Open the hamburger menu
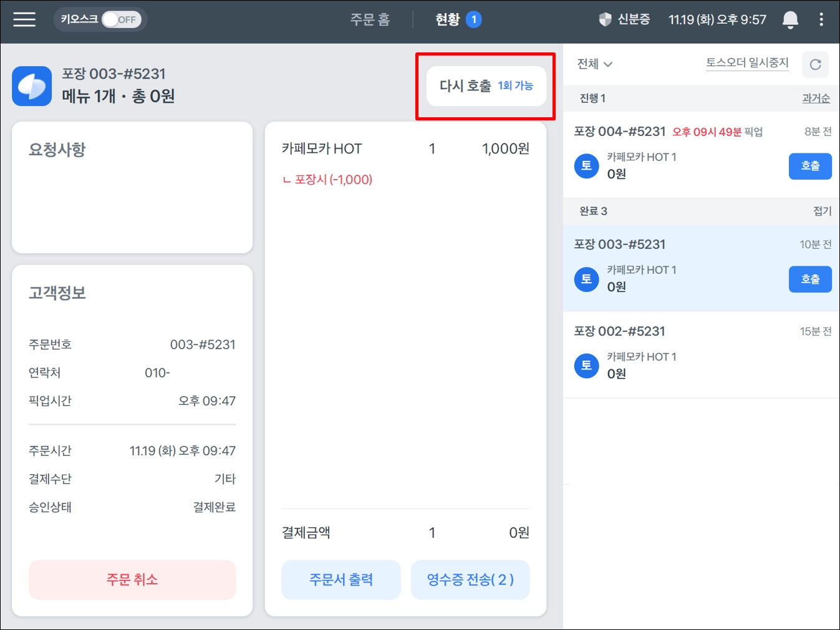 (24, 19)
